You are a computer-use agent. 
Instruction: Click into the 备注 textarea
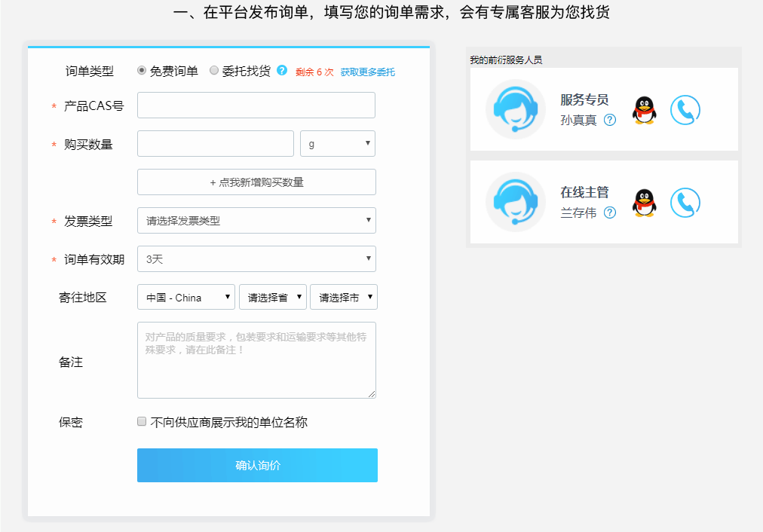click(x=256, y=360)
